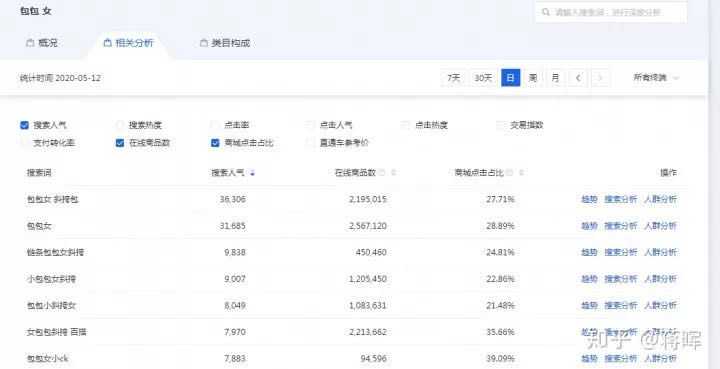Screen dimensions: 720x369
Task: Enable the 支付转化率 checkbox
Action: (x=25, y=143)
